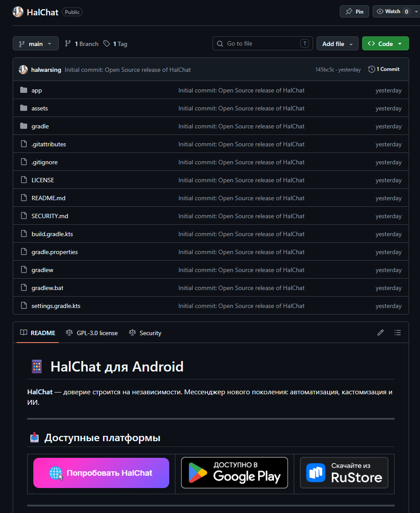The height and width of the screenshot is (513, 420).
Task: Click the app folder icon
Action: click(x=24, y=90)
